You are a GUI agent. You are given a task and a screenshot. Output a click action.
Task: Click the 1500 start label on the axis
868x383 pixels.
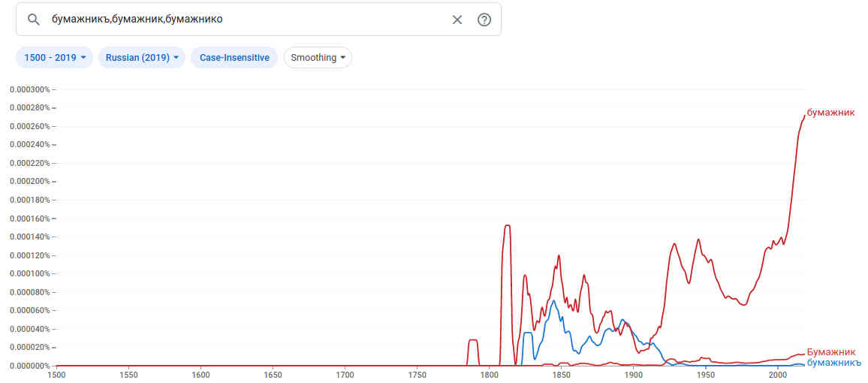[56, 374]
